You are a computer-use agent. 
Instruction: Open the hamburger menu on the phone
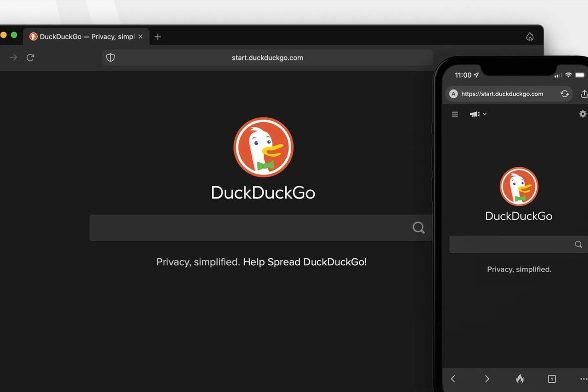coord(454,114)
